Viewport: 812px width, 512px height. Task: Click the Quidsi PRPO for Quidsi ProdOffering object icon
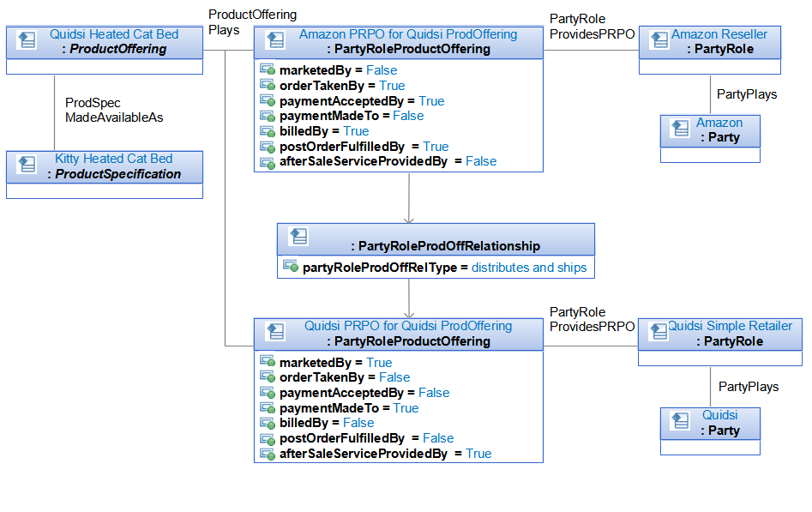pos(275,332)
